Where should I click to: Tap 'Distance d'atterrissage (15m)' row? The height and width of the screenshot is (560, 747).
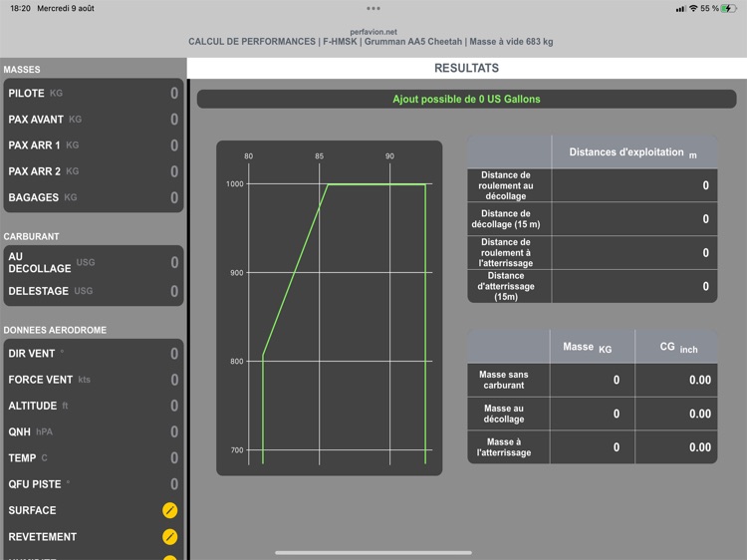[x=593, y=286]
